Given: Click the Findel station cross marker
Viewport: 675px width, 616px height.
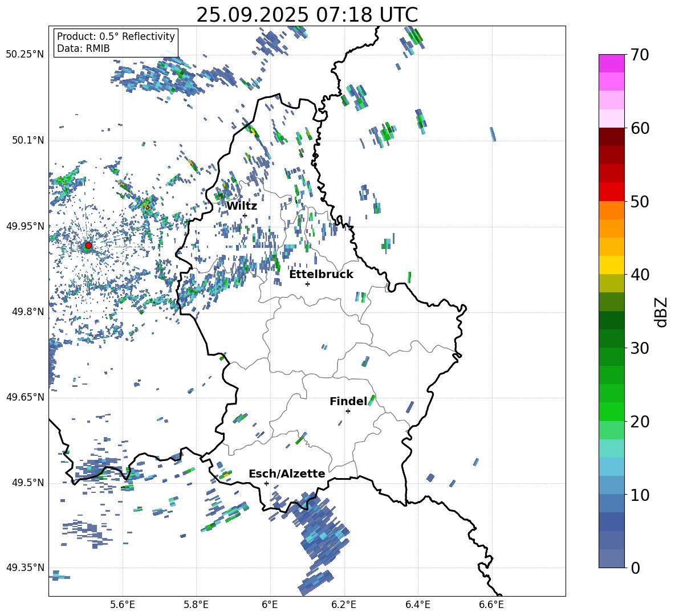Looking at the screenshot, I should [x=348, y=411].
